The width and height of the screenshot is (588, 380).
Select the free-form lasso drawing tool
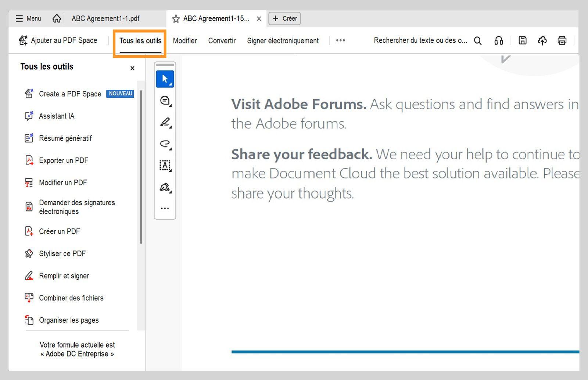coord(164,144)
